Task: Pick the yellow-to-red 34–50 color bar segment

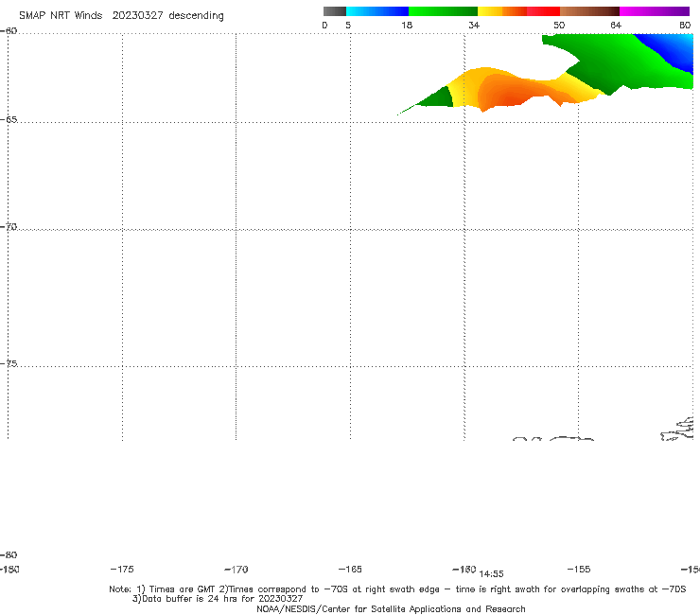Action: [x=518, y=11]
